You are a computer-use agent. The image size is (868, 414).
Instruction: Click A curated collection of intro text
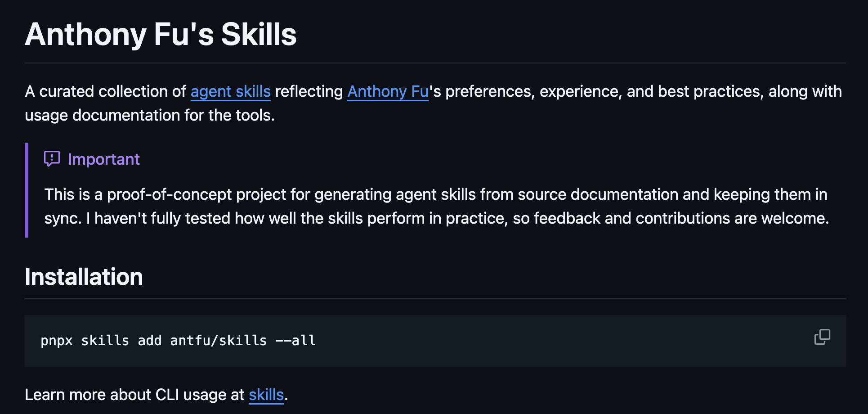click(105, 91)
